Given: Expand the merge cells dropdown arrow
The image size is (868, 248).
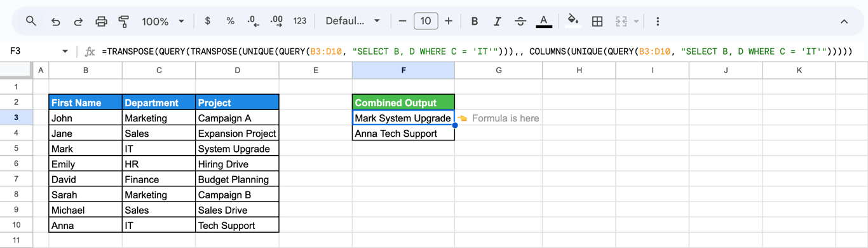Looking at the screenshot, I should 636,22.
